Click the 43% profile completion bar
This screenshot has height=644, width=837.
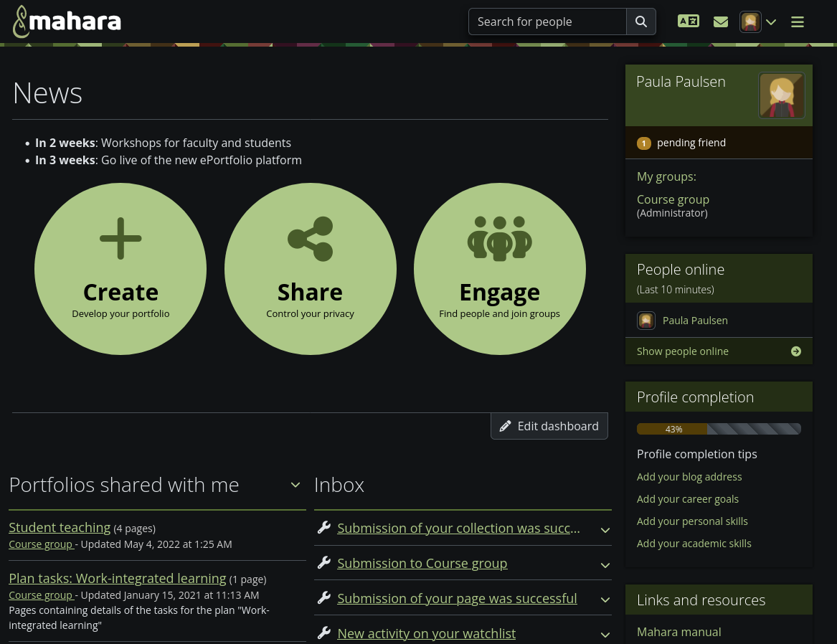718,429
